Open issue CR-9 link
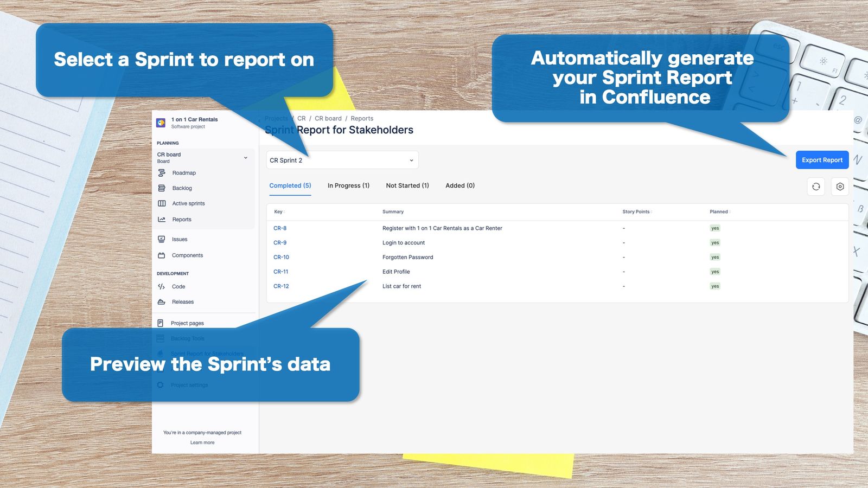Viewport: 868px width, 488px height. pos(280,243)
